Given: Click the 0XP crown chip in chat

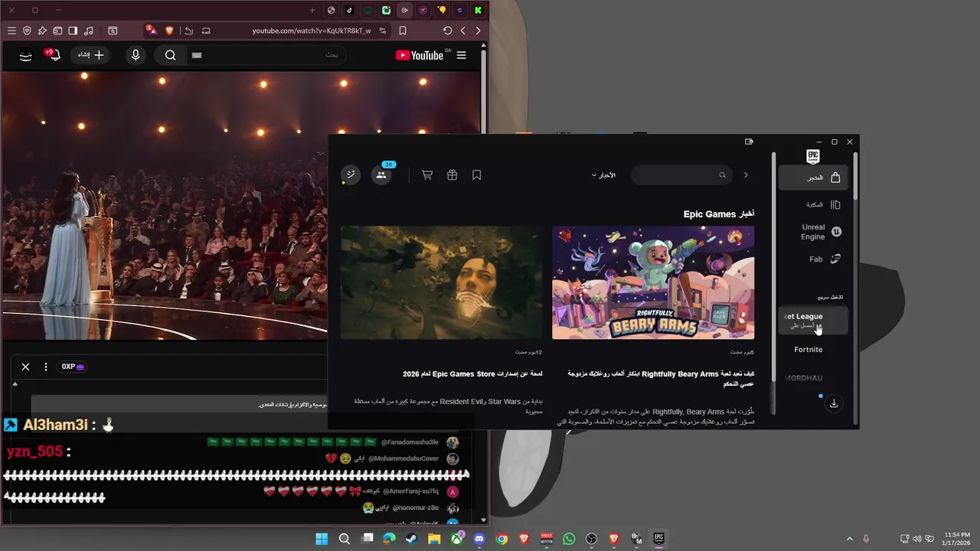Looking at the screenshot, I should pyautogui.click(x=73, y=367).
